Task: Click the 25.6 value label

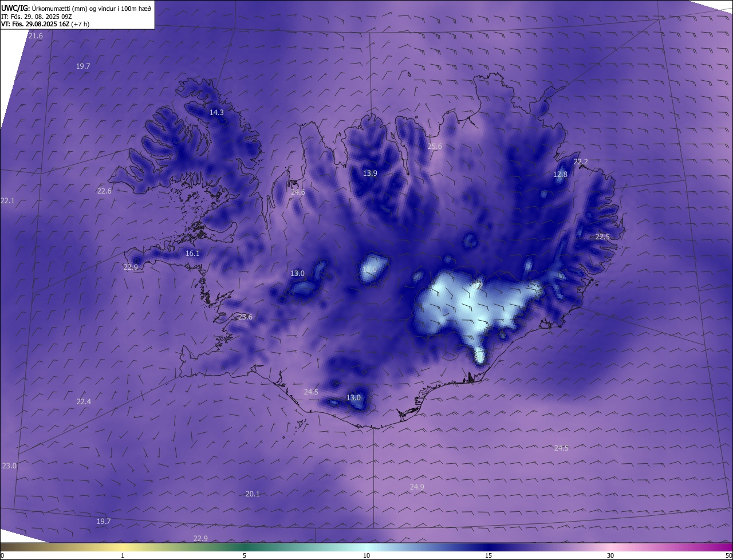Action: 435,147
